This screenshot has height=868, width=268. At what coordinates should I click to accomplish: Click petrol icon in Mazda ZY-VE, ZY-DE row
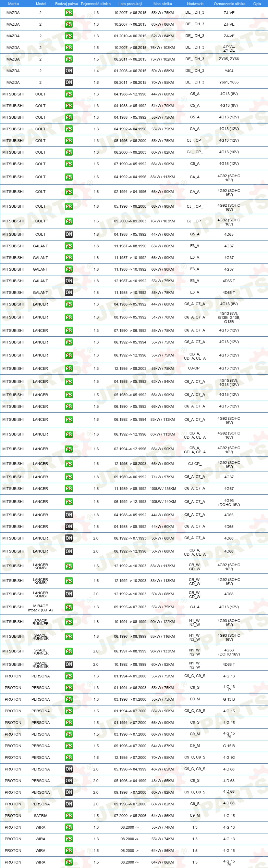[x=69, y=48]
